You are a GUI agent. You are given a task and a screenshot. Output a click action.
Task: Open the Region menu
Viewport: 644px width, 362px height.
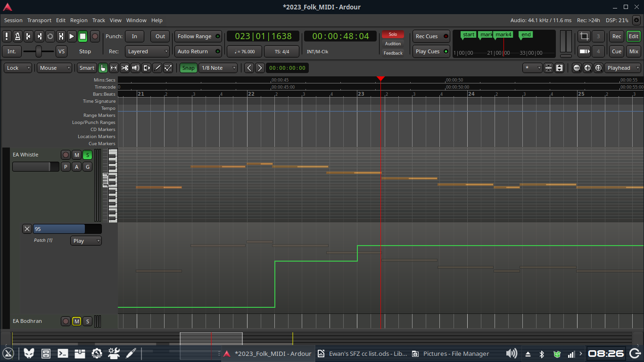(79, 20)
